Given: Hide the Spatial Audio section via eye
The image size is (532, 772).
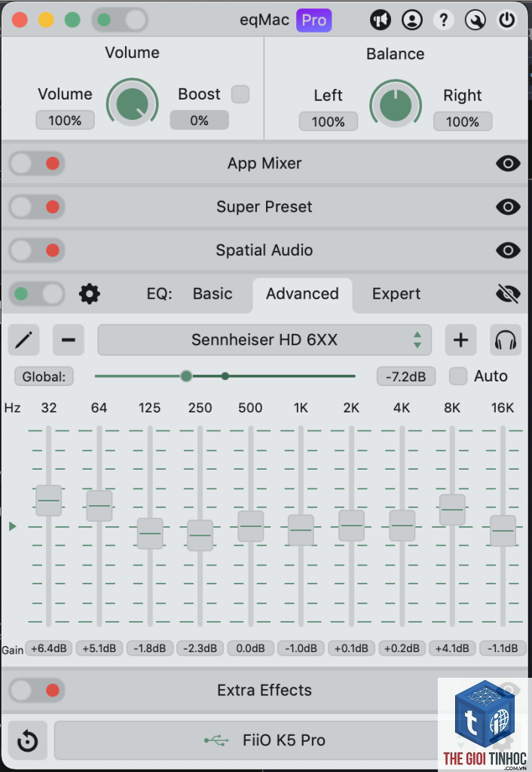Looking at the screenshot, I should 508,250.
